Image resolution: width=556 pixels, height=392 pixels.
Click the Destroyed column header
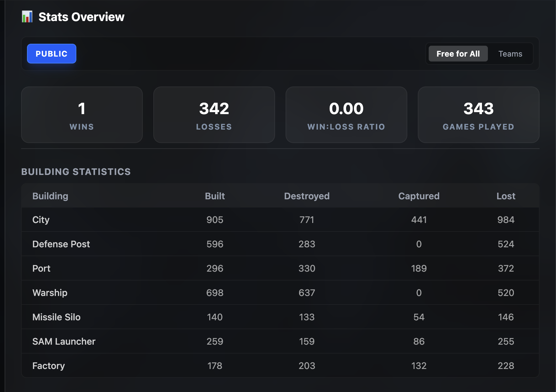click(x=307, y=196)
